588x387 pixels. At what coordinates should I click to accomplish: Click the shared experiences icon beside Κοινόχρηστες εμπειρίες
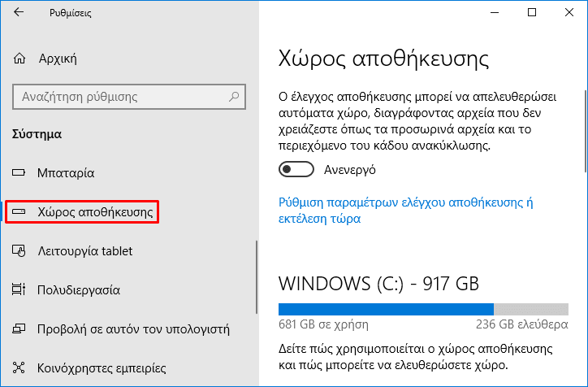19,367
